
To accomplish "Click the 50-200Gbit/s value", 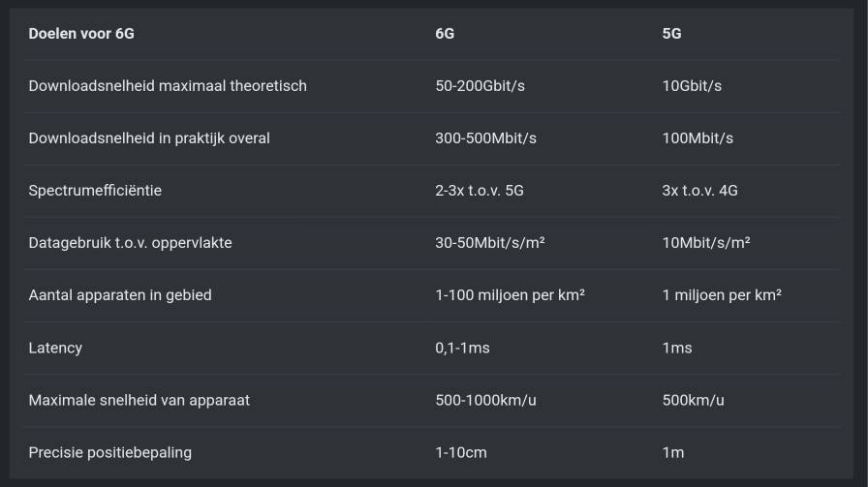I will (480, 86).
